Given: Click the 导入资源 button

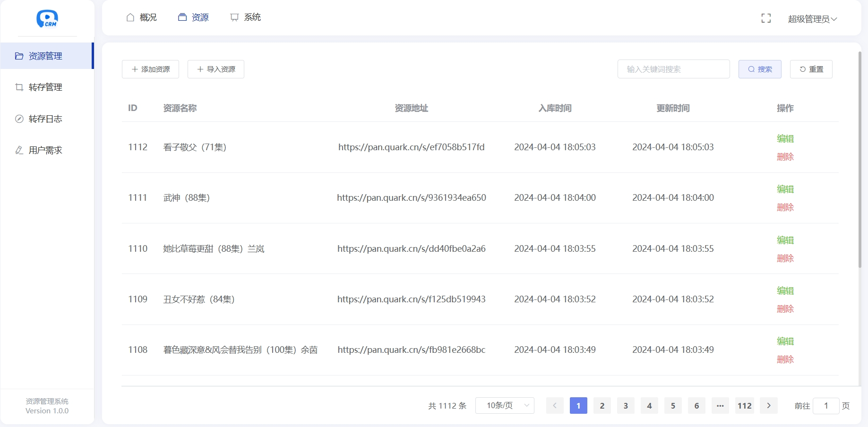Looking at the screenshot, I should pos(216,69).
